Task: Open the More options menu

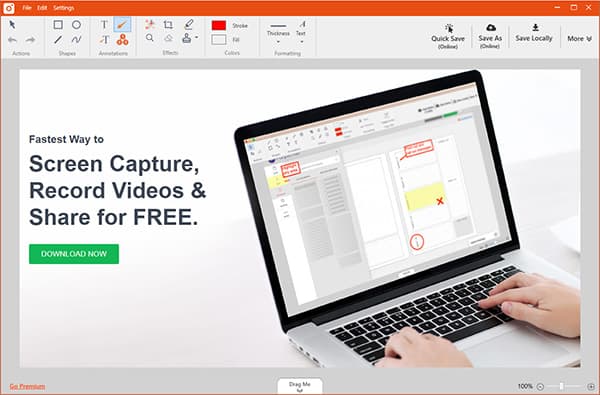Action: pyautogui.click(x=579, y=39)
